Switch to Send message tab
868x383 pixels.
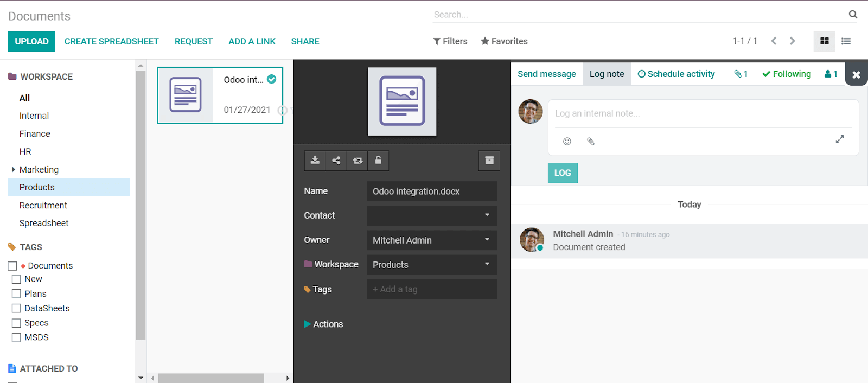[x=547, y=74]
